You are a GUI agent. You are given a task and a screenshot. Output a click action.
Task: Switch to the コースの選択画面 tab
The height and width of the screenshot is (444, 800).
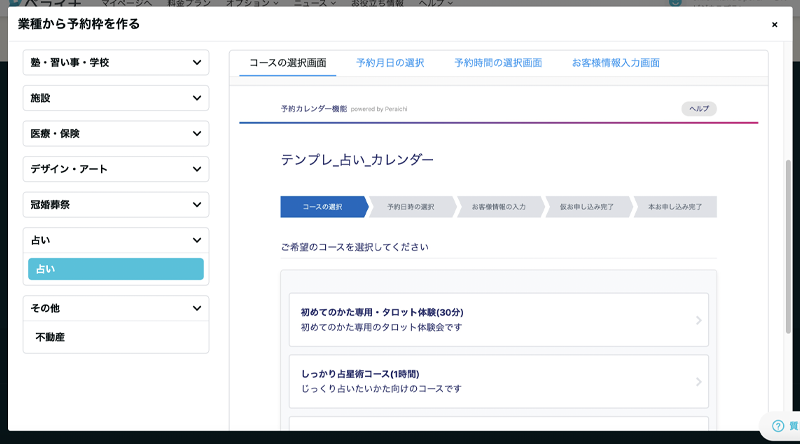pos(287,62)
